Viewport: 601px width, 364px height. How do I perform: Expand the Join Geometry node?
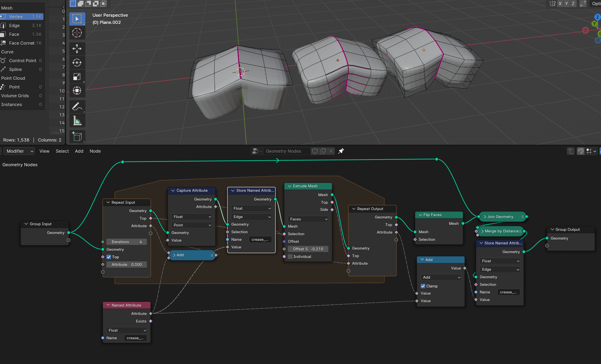coord(485,217)
